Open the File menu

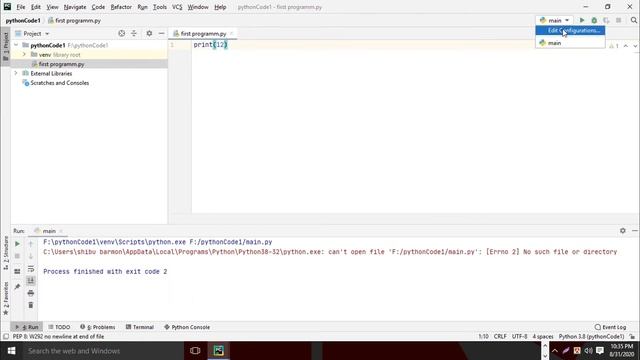21,7
